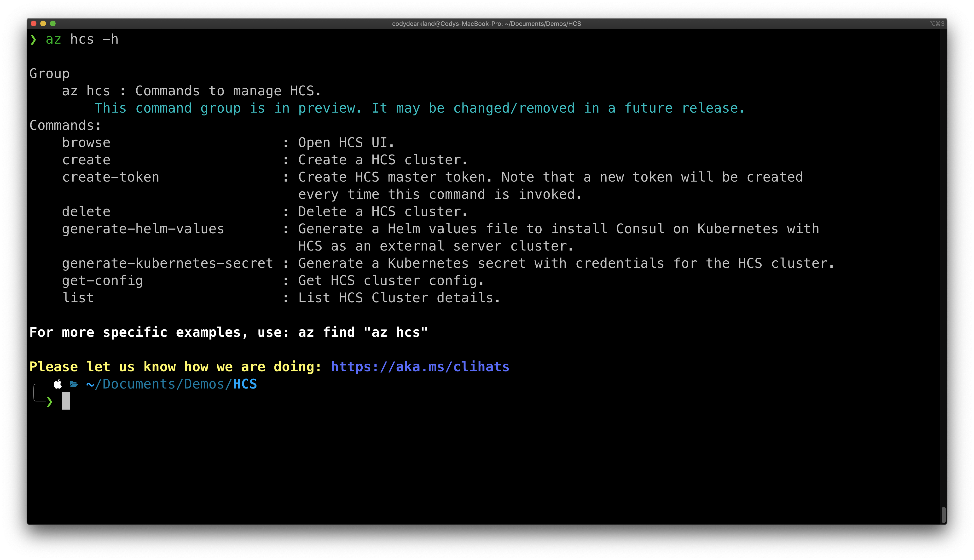Open the https://aka.ms/clihats link
This screenshot has width=974, height=560.
tap(420, 366)
